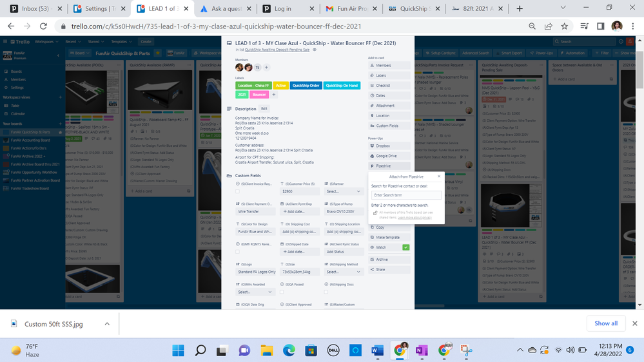
Task: Focus the Pipedrive search term field
Action: pos(406,195)
